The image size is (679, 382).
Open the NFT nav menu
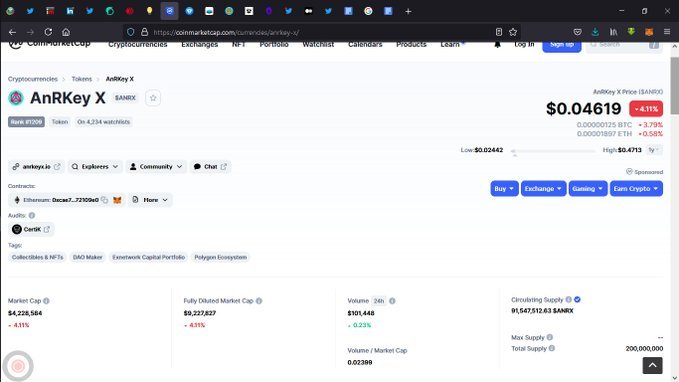pyautogui.click(x=239, y=45)
